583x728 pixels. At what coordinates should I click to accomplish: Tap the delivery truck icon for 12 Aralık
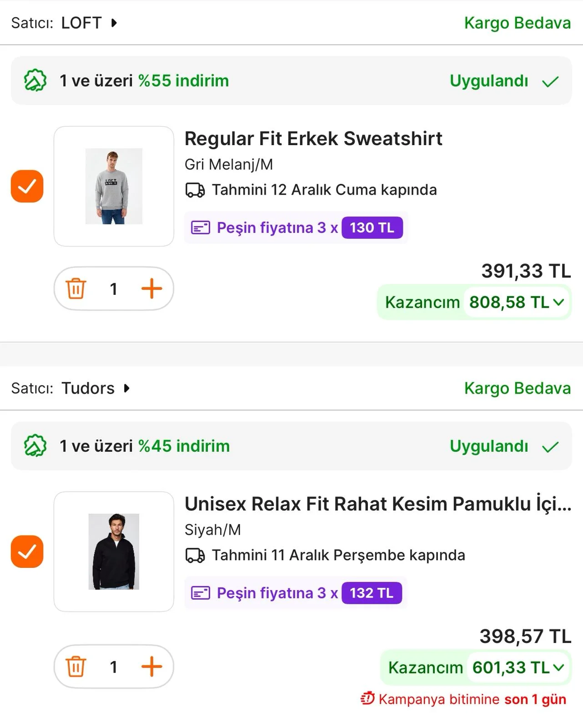coord(195,190)
